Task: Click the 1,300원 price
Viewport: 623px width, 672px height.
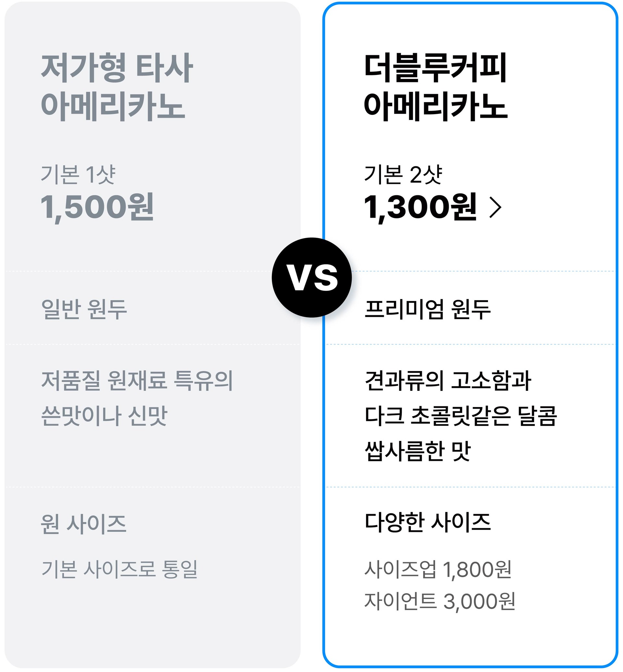Action: (x=421, y=207)
